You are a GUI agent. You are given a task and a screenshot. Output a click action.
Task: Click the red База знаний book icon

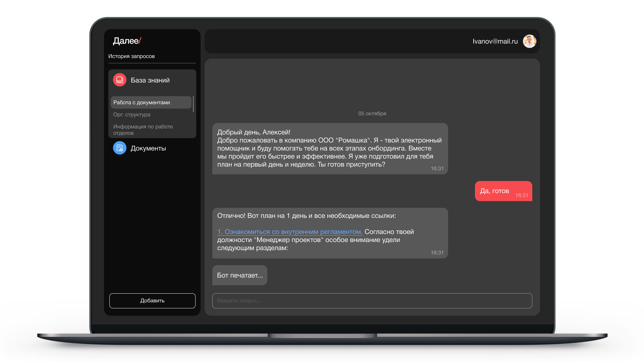tap(120, 80)
